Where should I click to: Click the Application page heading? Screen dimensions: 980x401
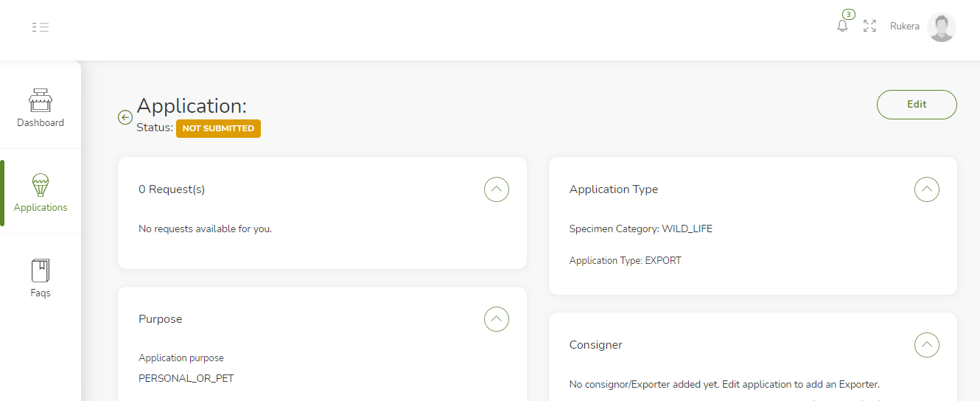coord(192,105)
